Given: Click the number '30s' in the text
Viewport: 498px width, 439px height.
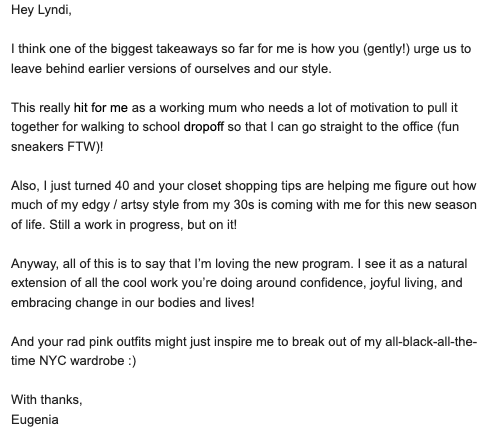Looking at the screenshot, I should [x=244, y=205].
